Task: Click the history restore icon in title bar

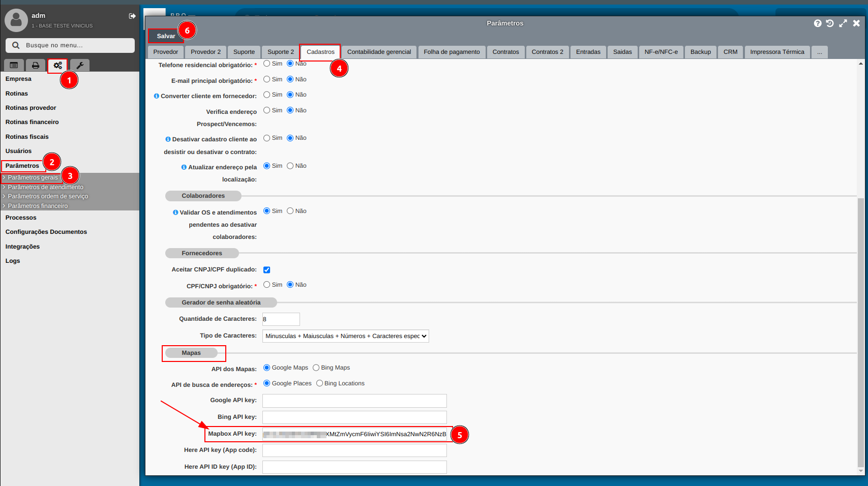Action: (x=830, y=23)
